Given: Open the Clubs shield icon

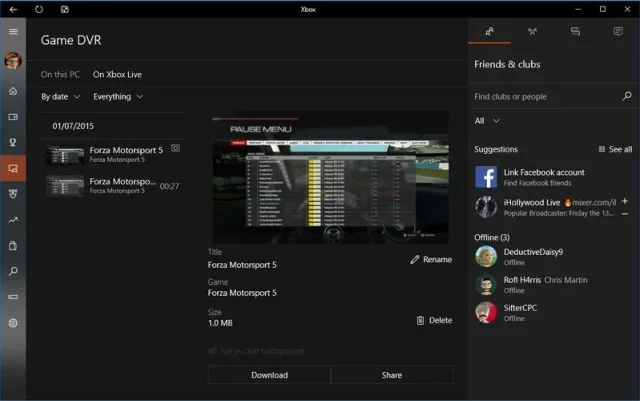Looking at the screenshot, I should [x=13, y=194].
